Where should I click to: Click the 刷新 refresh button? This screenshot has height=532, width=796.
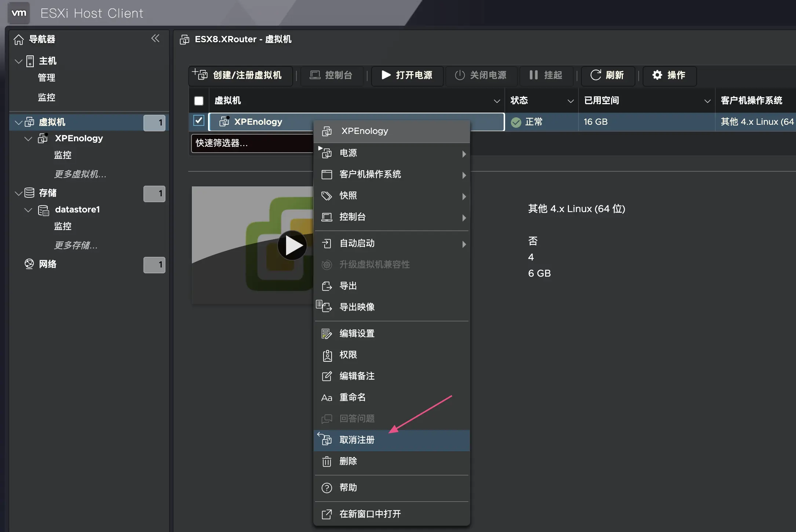[608, 76]
